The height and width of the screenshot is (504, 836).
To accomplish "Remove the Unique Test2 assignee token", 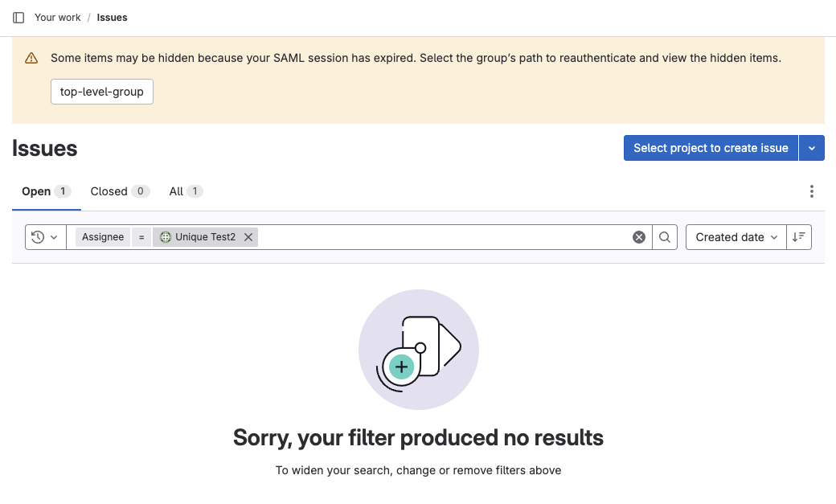I will coord(248,236).
